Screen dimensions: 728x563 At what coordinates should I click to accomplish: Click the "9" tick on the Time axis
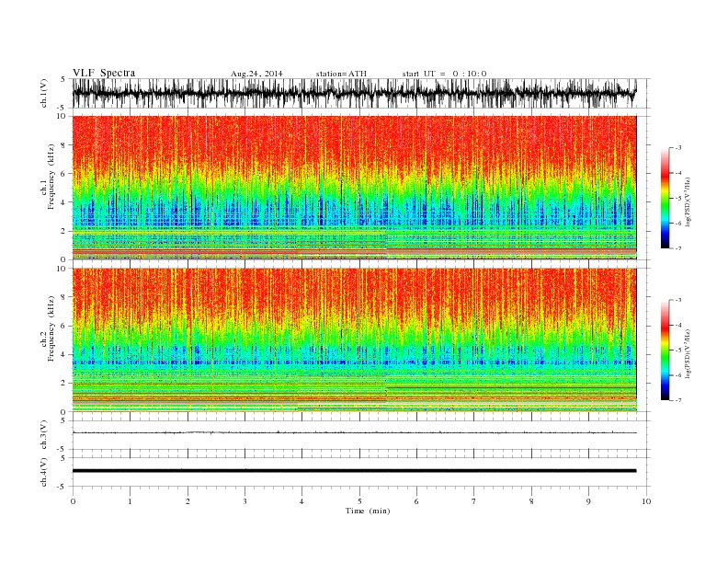pyautogui.click(x=588, y=501)
